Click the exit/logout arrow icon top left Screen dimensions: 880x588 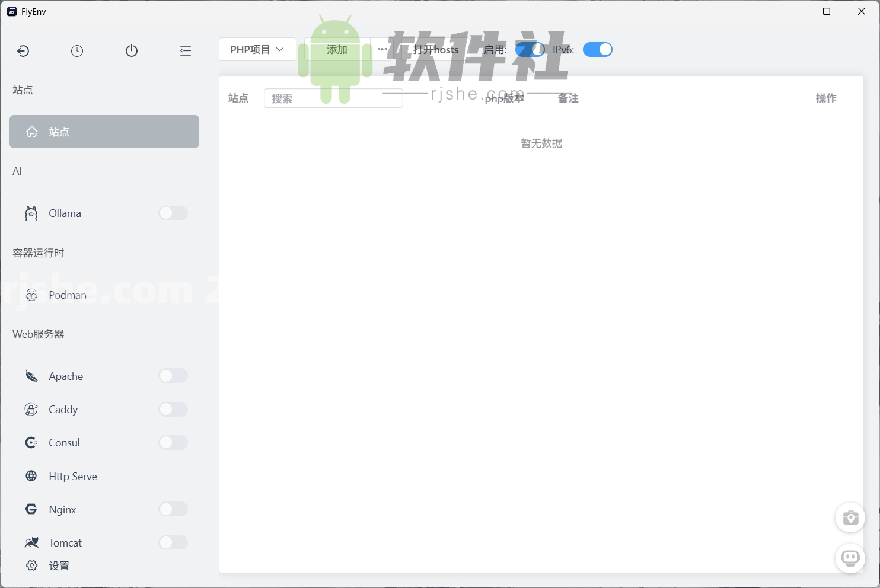[x=23, y=51]
